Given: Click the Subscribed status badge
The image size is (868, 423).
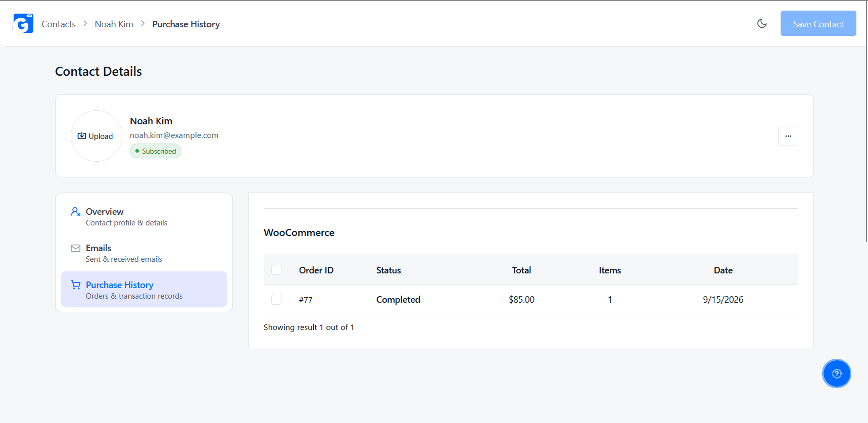Looking at the screenshot, I should 156,151.
